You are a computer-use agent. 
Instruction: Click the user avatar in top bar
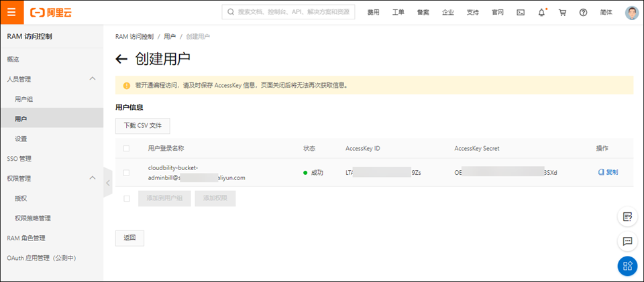pos(632,12)
